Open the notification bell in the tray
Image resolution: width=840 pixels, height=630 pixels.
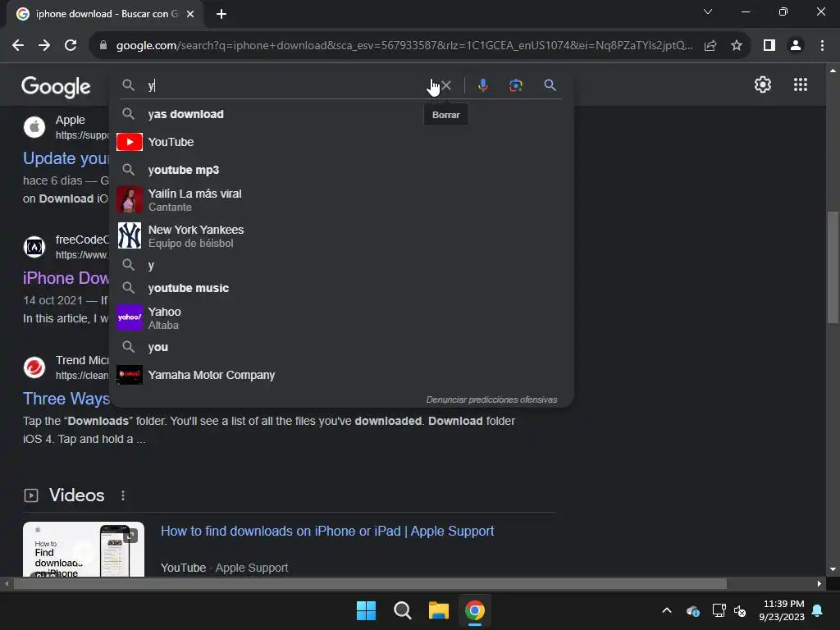pos(818,610)
